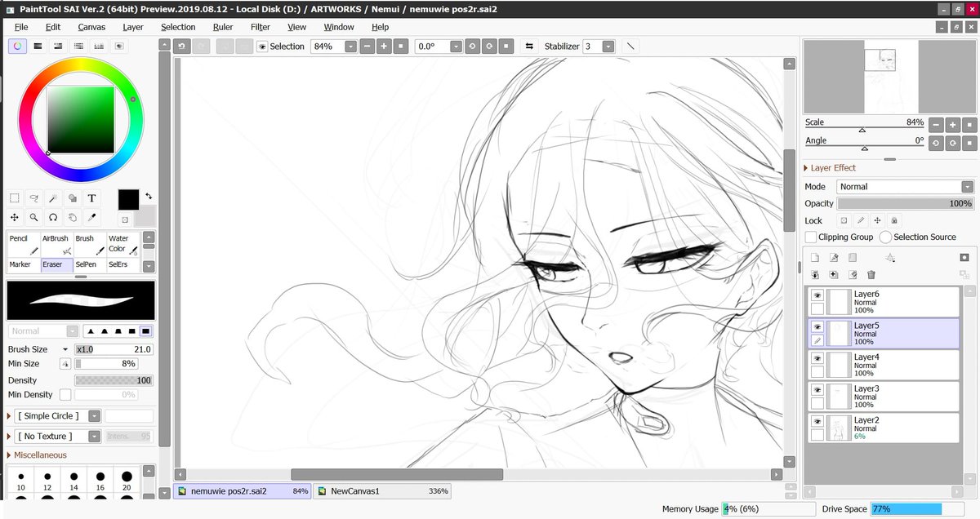This screenshot has height=519, width=980.
Task: Pick the AirBrush tool
Action: click(x=56, y=245)
